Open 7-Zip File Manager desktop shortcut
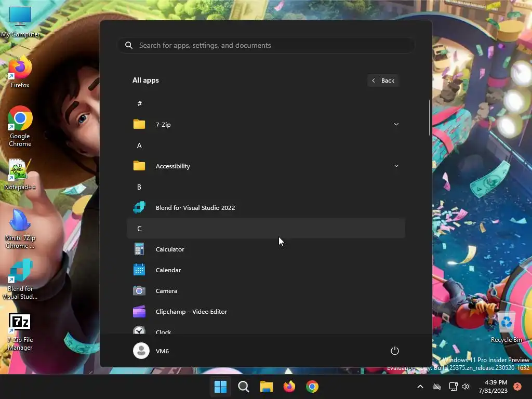This screenshot has width=532, height=399. 20,332
